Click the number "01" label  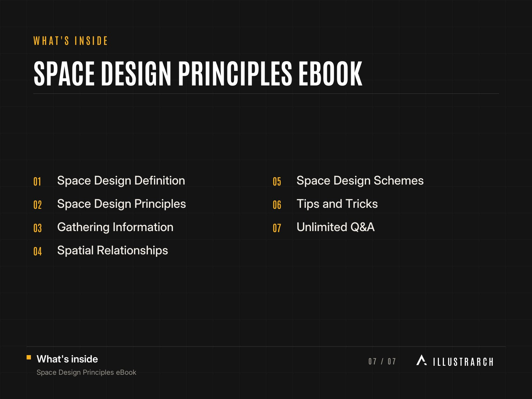pyautogui.click(x=37, y=182)
